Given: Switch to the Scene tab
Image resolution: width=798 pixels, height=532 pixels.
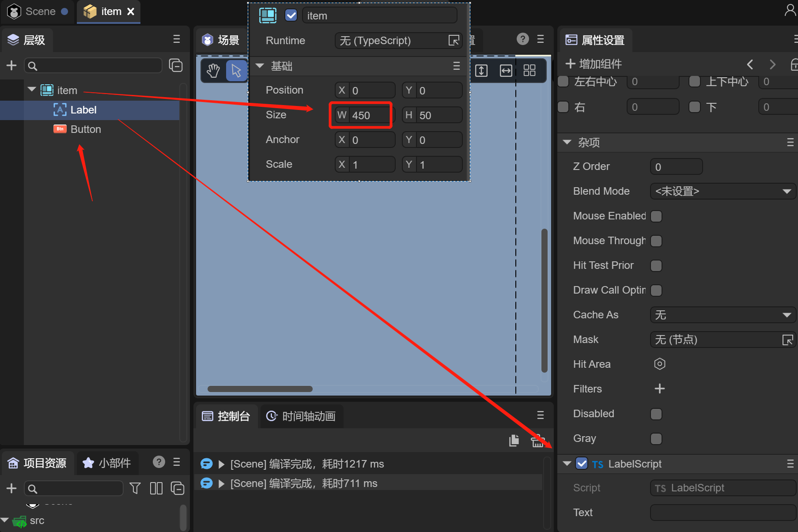Looking at the screenshot, I should pos(39,11).
